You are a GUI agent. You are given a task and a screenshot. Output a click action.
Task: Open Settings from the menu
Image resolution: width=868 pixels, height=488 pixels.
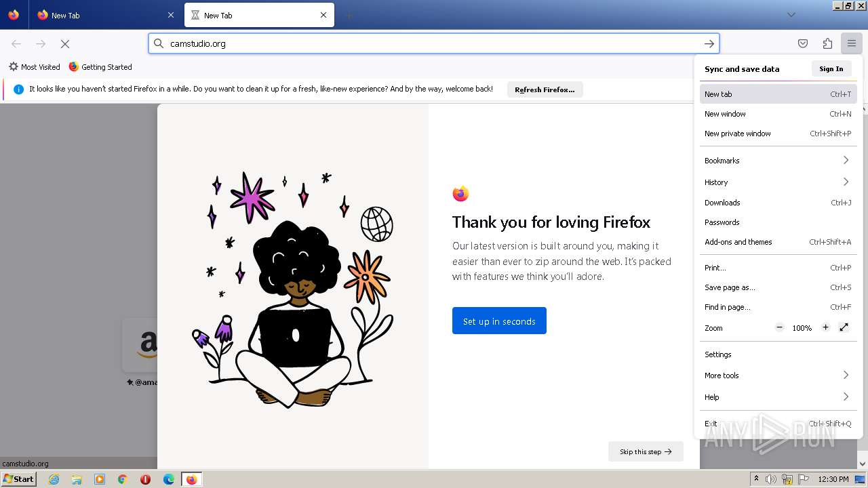[778, 354]
